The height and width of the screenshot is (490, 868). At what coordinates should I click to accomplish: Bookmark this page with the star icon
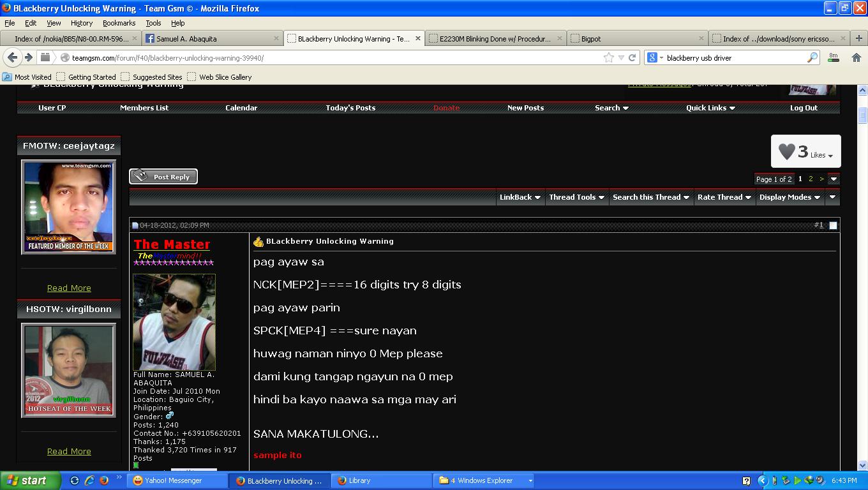pos(609,57)
